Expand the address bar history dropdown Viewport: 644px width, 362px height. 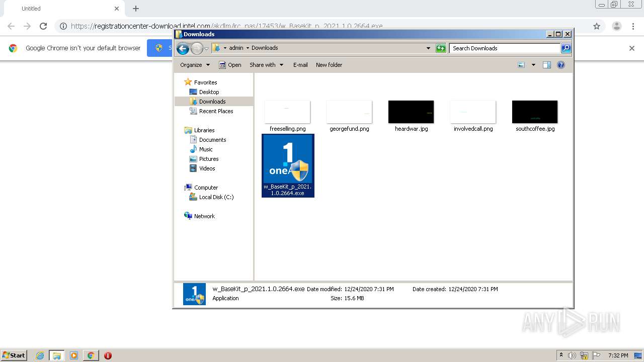point(428,48)
